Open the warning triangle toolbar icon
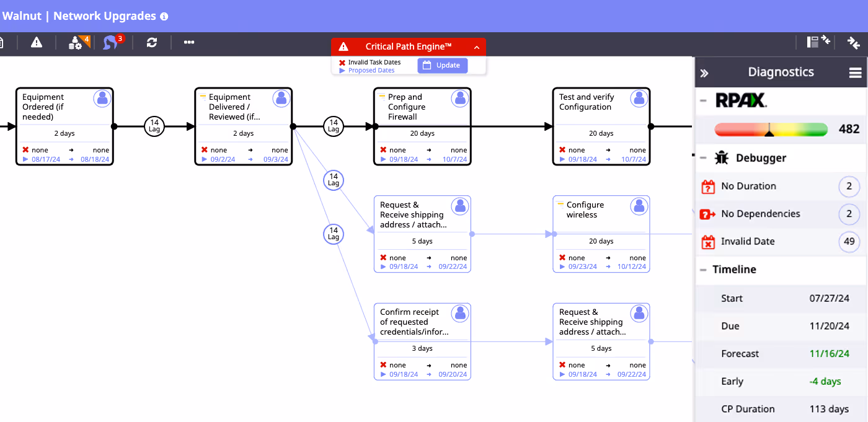 [x=37, y=42]
